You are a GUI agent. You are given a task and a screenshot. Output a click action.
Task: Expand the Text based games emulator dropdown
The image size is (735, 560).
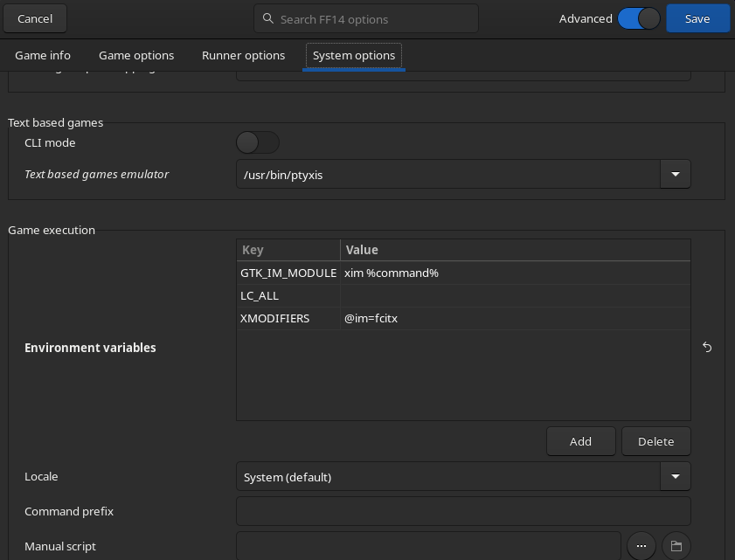(675, 175)
